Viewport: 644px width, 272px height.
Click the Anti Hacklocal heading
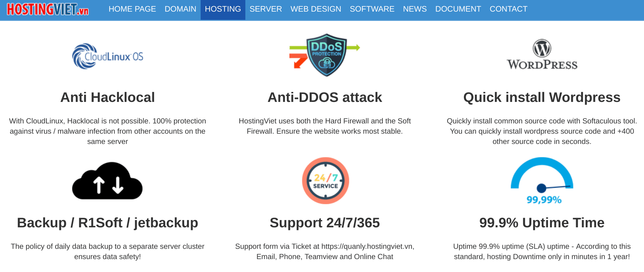108,97
